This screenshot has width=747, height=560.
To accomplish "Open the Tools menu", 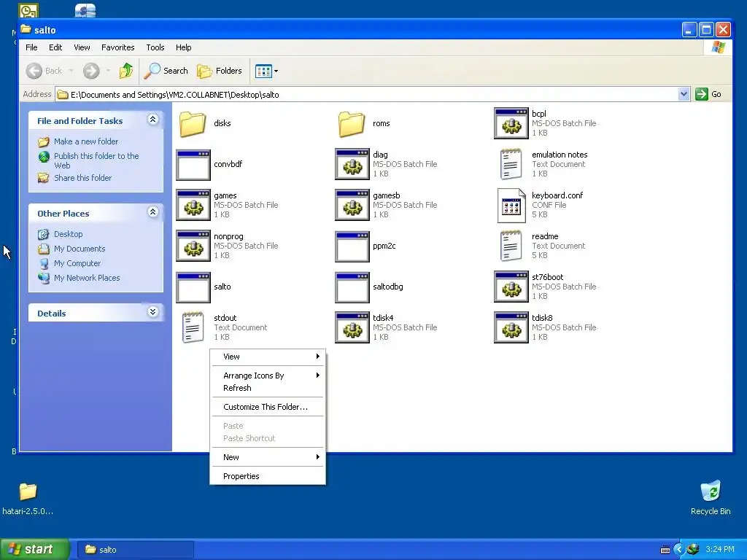I will point(155,47).
